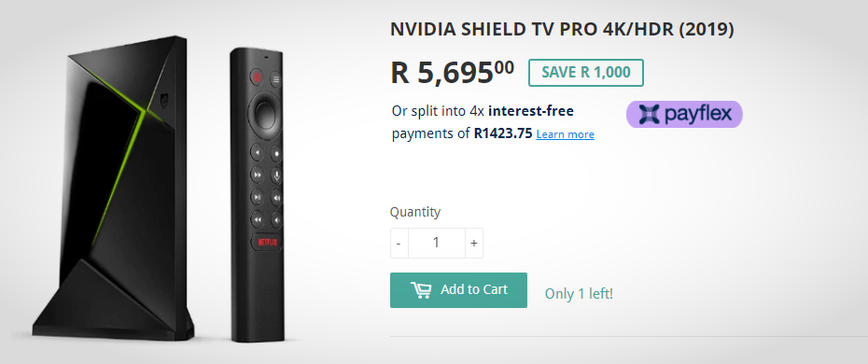The image size is (868, 364).
Task: Click the red power button on remote
Action: click(256, 77)
